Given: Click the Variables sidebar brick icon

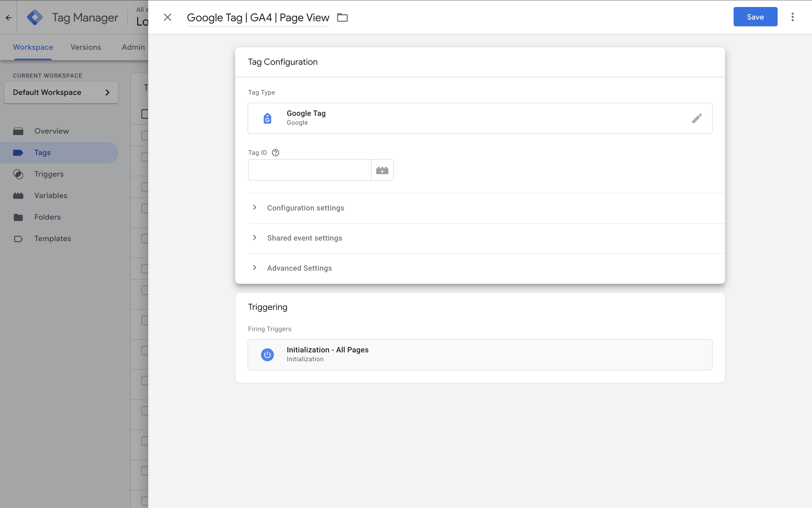Looking at the screenshot, I should 18,196.
